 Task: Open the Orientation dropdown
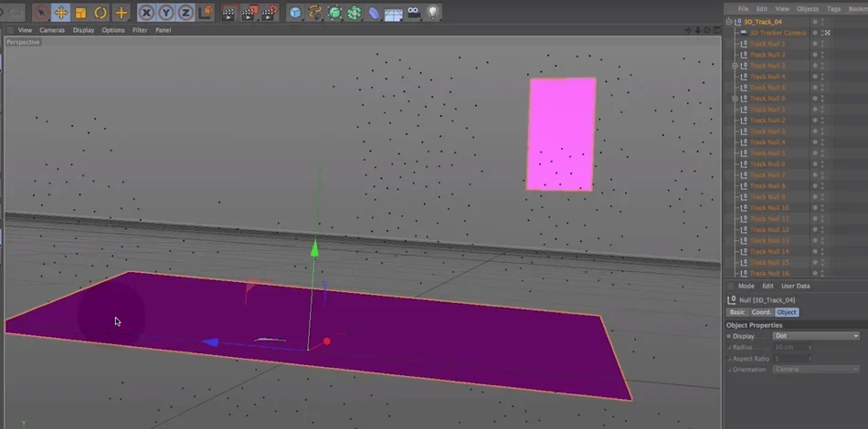tap(816, 370)
